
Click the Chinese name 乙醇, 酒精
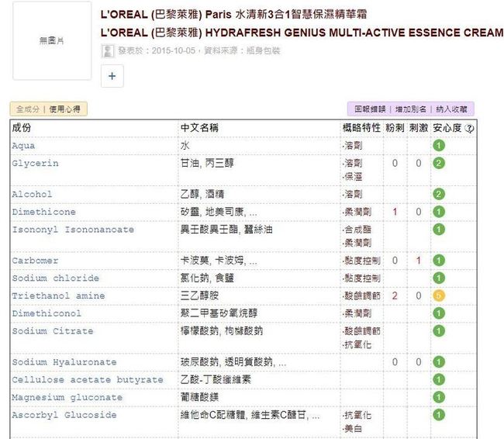(x=202, y=194)
